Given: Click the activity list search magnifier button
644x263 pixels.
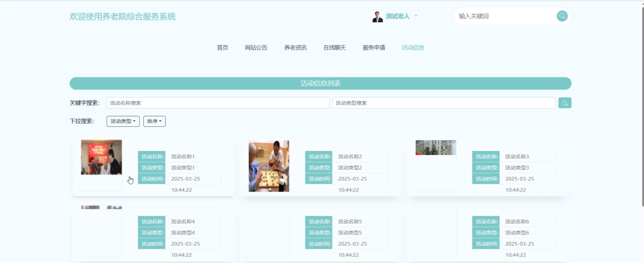Looking at the screenshot, I should tap(565, 103).
